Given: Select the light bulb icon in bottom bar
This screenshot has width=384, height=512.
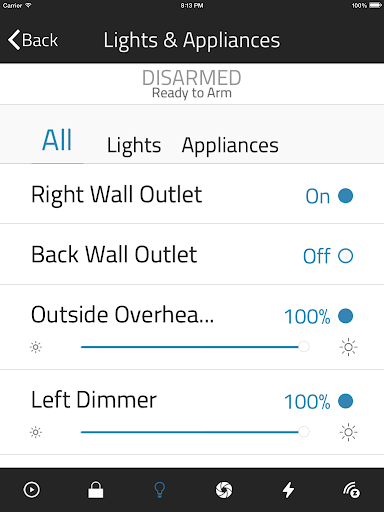Looking at the screenshot, I should point(160,490).
